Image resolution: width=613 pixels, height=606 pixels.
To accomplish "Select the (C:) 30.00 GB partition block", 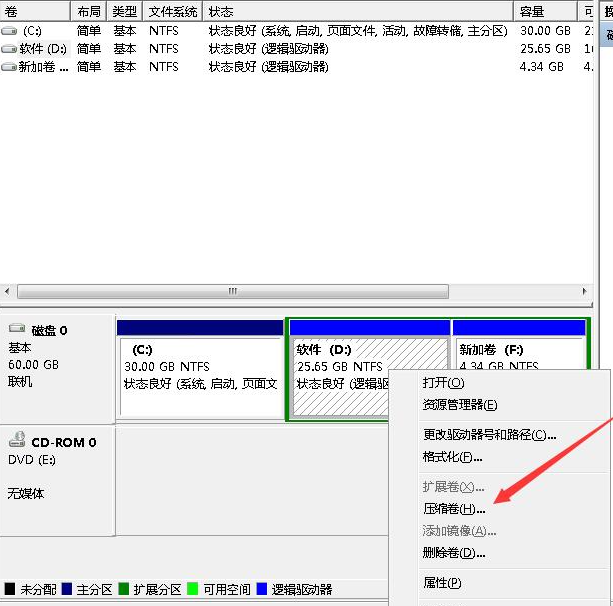I will pos(200,369).
